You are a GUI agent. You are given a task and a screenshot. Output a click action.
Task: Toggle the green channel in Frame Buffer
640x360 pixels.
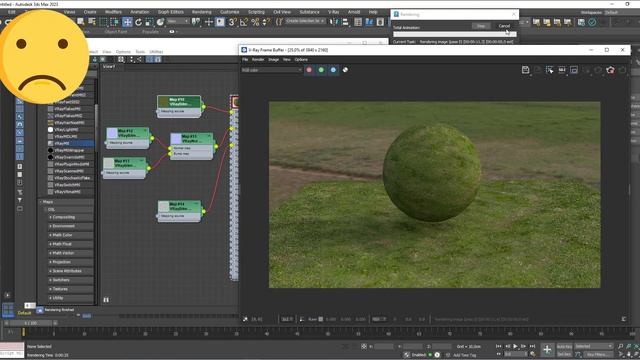coord(321,70)
